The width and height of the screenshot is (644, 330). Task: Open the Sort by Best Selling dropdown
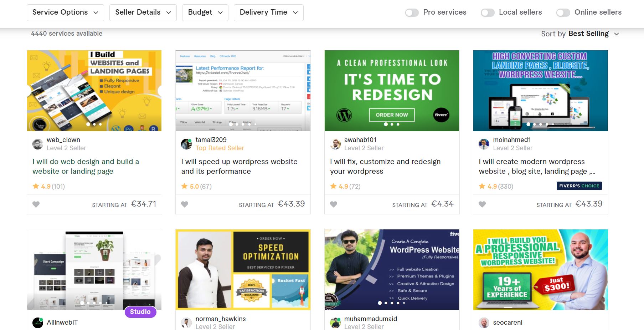click(x=580, y=34)
